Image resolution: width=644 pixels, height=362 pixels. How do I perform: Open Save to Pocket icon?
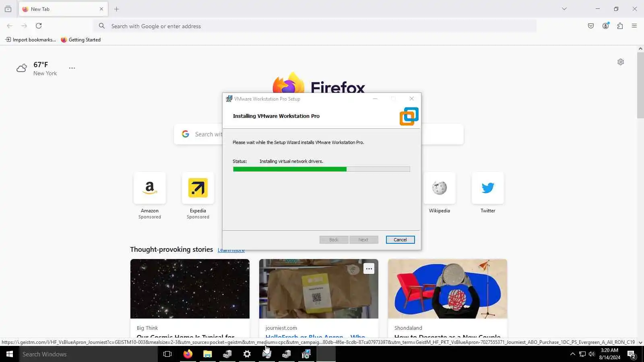click(591, 26)
